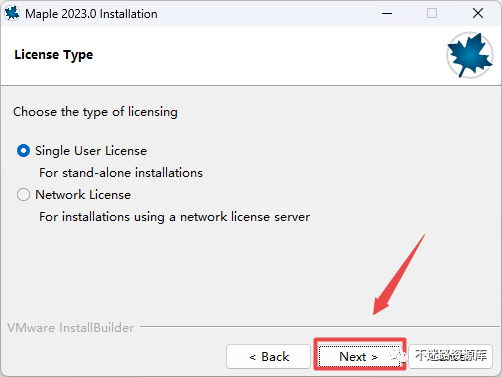Click the network license server description text
502x377 pixels.
click(x=175, y=217)
